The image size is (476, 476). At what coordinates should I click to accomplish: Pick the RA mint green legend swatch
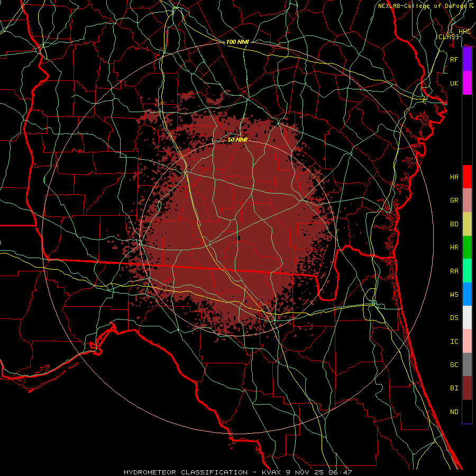point(467,271)
